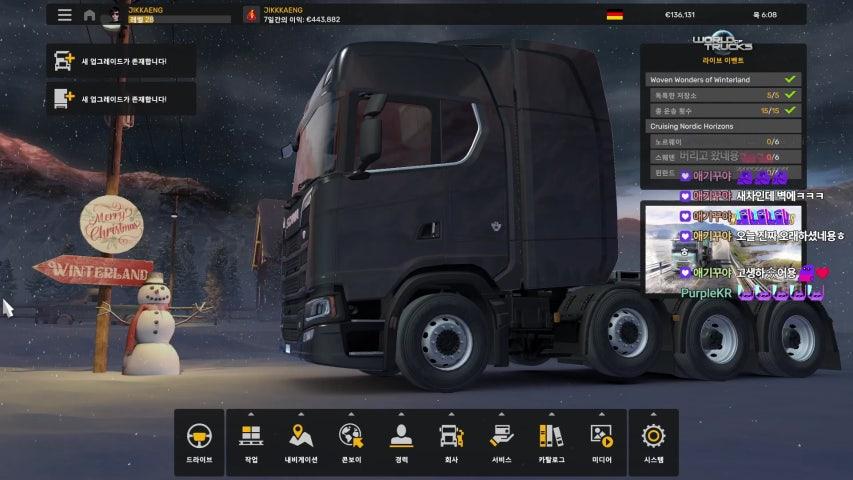Open the Navigation (내비게이션) map icon
This screenshot has width=853, height=480.
[x=300, y=437]
